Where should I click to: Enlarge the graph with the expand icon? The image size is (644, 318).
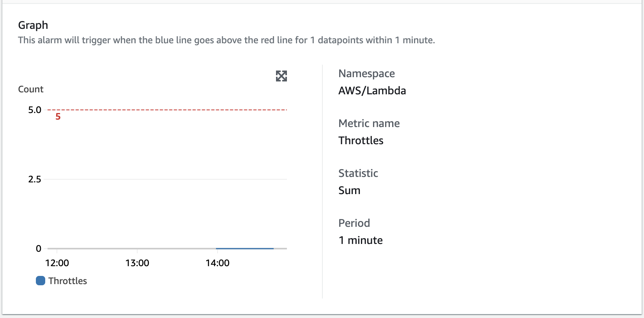point(281,76)
